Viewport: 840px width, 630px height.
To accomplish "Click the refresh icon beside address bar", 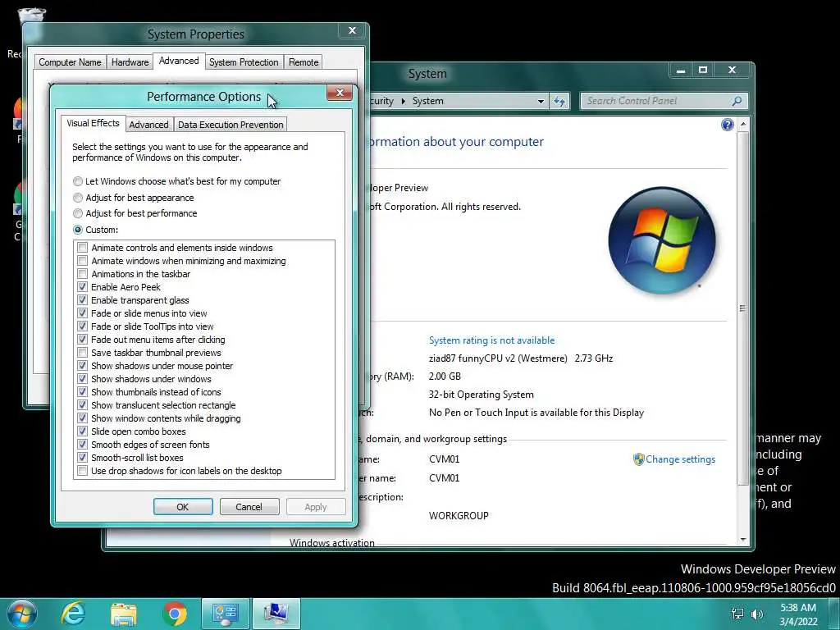I will (x=559, y=101).
